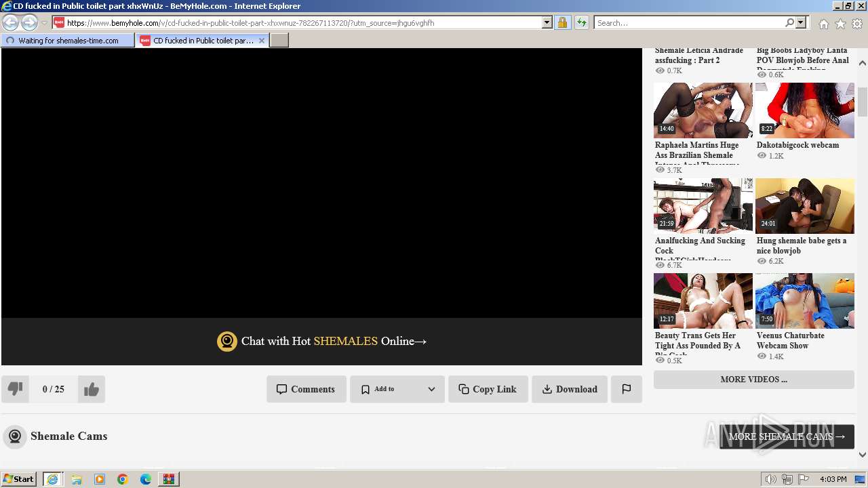The image size is (868, 488).
Task: Click the vertical scrollbar thumb
Action: [x=863, y=102]
